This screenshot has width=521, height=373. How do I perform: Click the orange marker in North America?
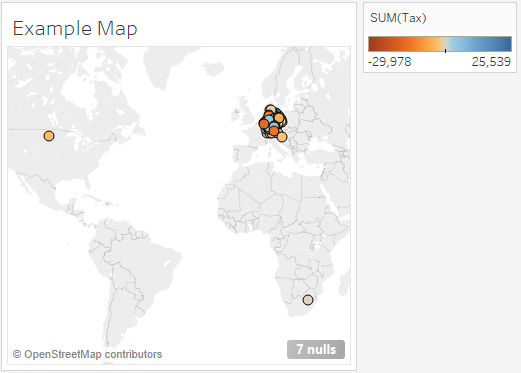(49, 136)
